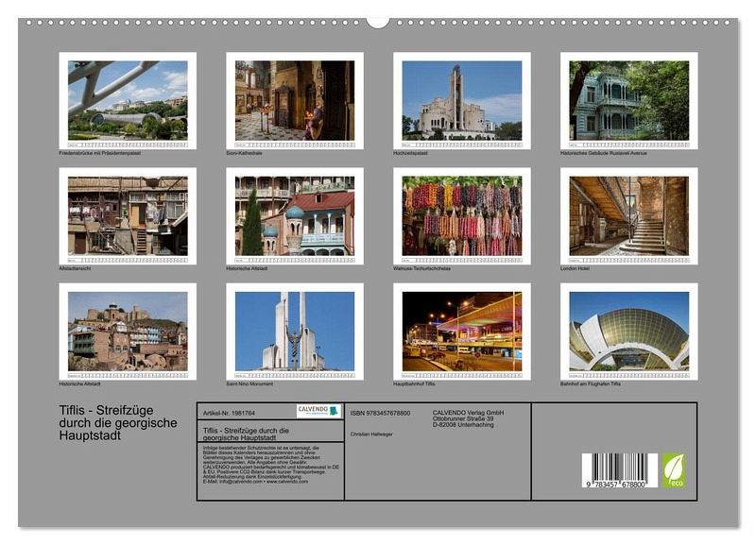Click the hanger notch at top center
The width and height of the screenshot is (756, 545).
click(378, 21)
